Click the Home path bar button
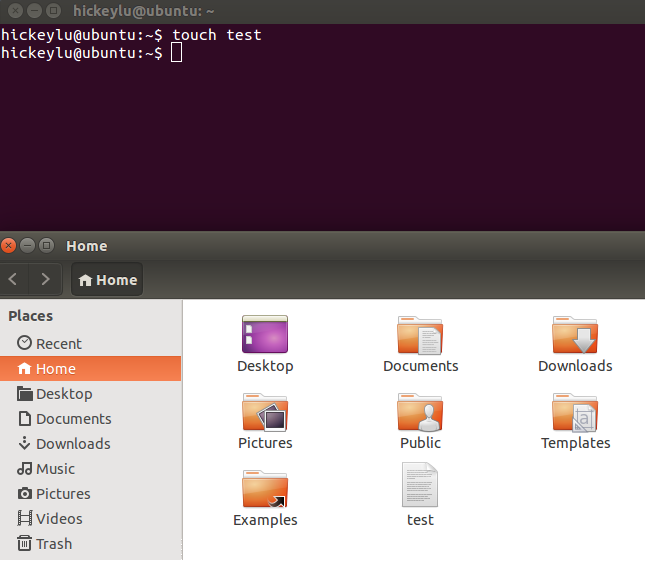The height and width of the screenshot is (561, 646). (107, 280)
